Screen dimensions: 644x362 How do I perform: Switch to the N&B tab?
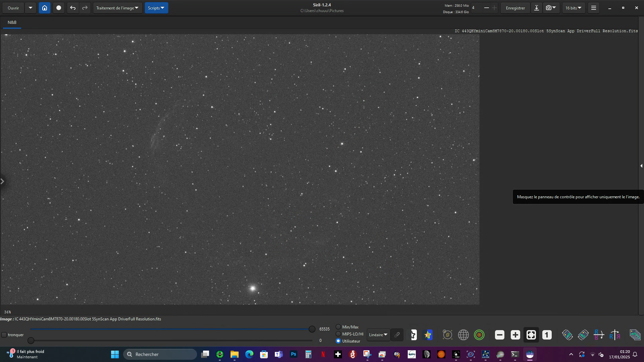(12, 22)
